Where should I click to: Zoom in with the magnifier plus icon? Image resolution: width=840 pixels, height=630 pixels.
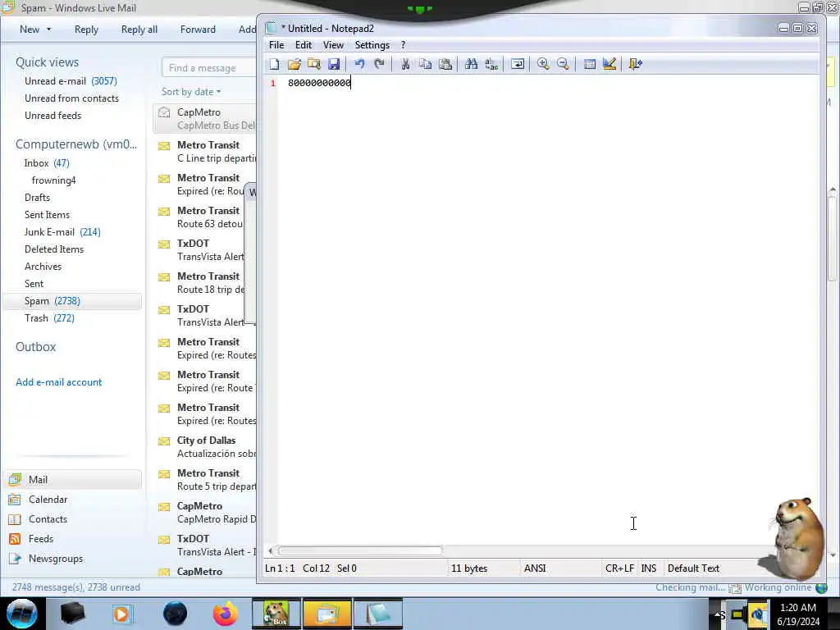pos(543,64)
